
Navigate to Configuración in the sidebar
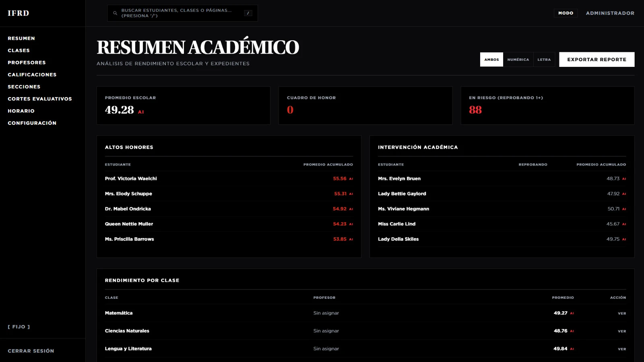(32, 123)
